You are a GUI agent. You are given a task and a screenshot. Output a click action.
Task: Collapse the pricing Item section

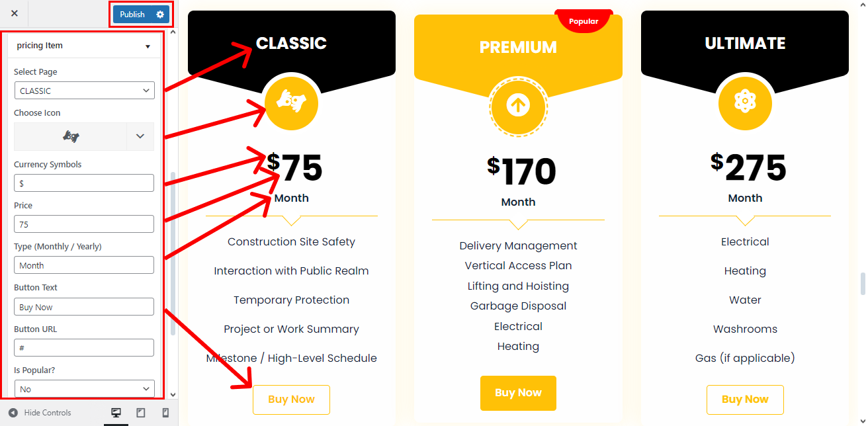point(148,46)
